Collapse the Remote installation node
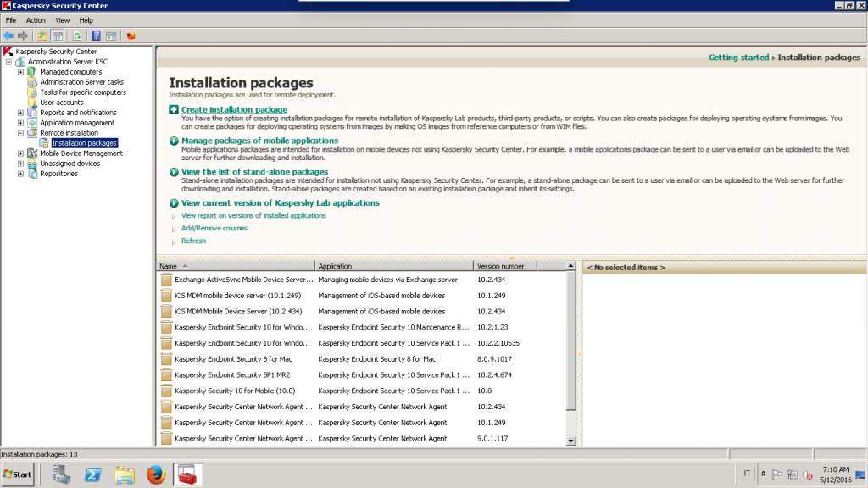This screenshot has height=488, width=868. pos(20,133)
